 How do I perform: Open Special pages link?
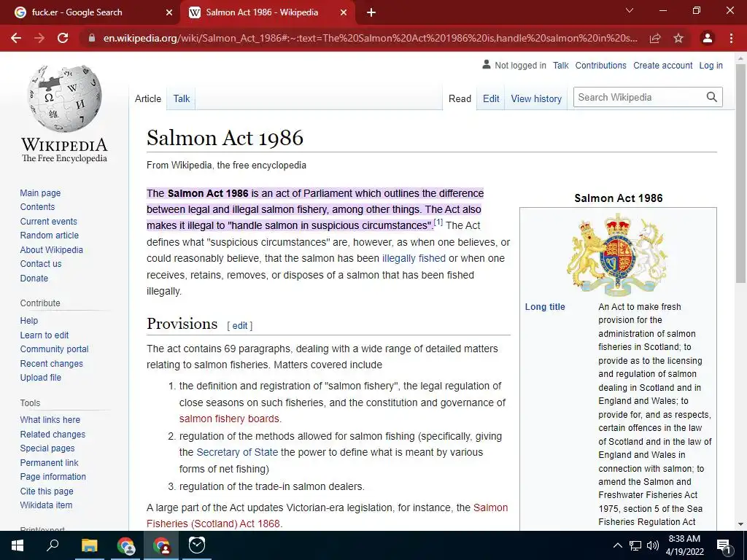47,448
